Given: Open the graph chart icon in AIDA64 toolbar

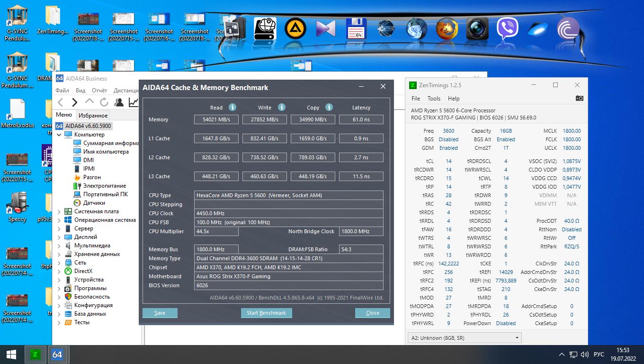Looking at the screenshot, I should coord(134,102).
